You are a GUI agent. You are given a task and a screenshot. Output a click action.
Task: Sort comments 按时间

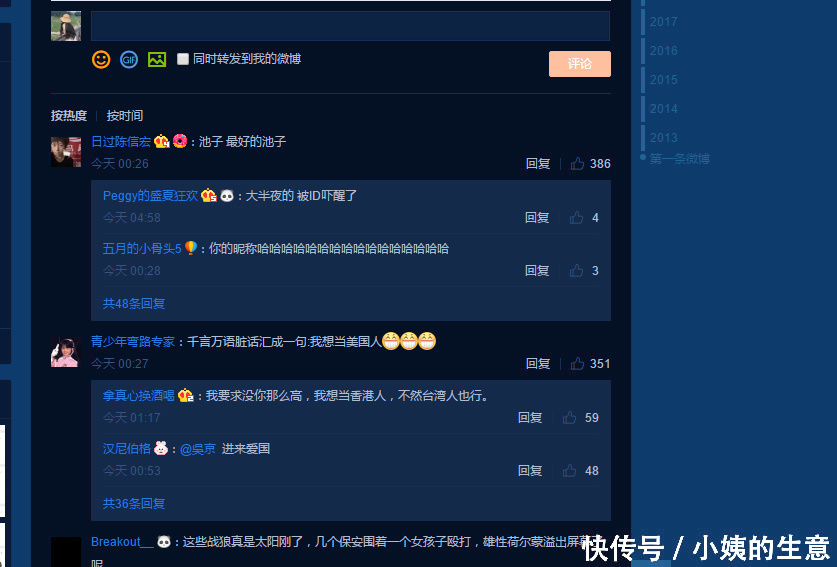point(125,116)
